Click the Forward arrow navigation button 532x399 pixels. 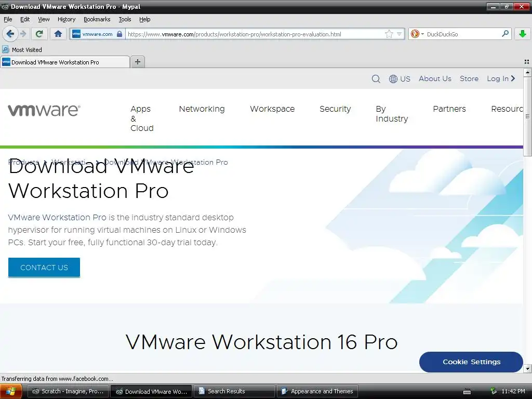(23, 34)
